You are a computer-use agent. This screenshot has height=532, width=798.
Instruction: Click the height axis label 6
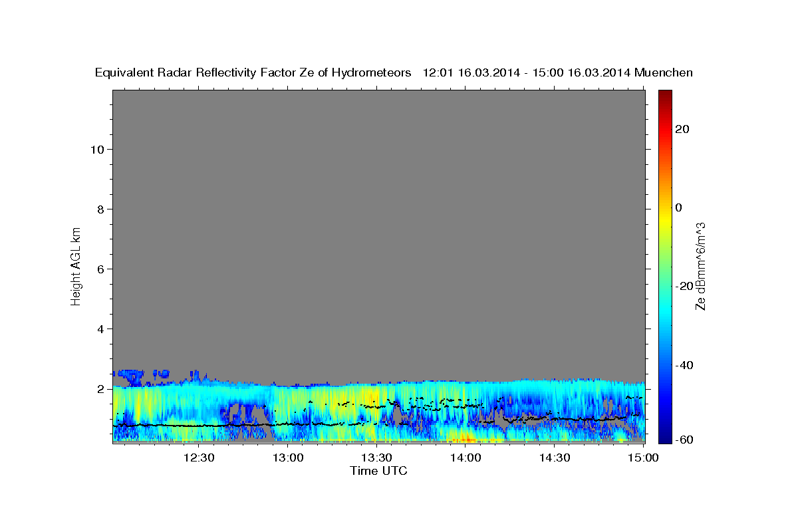coord(101,269)
